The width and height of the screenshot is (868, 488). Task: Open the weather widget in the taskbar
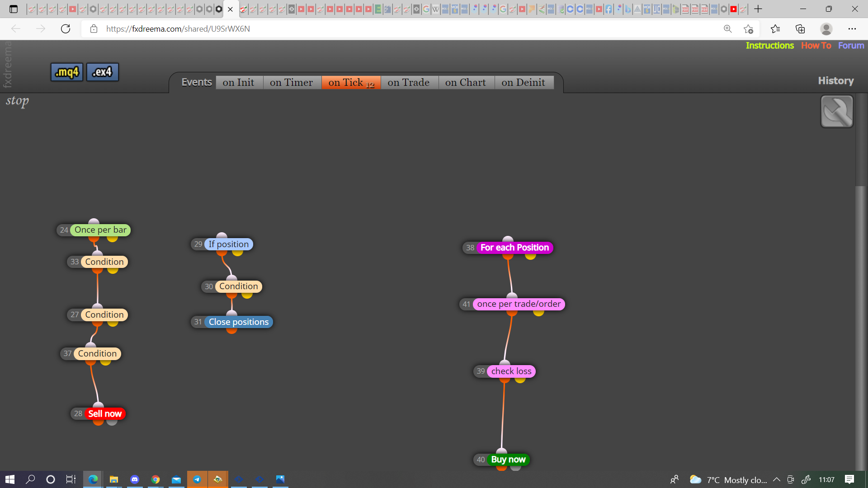(728, 479)
